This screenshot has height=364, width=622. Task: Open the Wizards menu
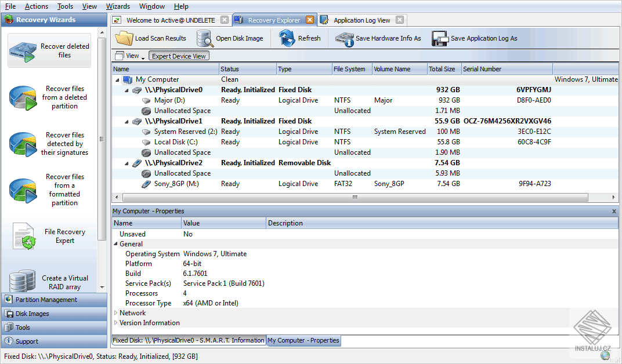click(x=118, y=6)
